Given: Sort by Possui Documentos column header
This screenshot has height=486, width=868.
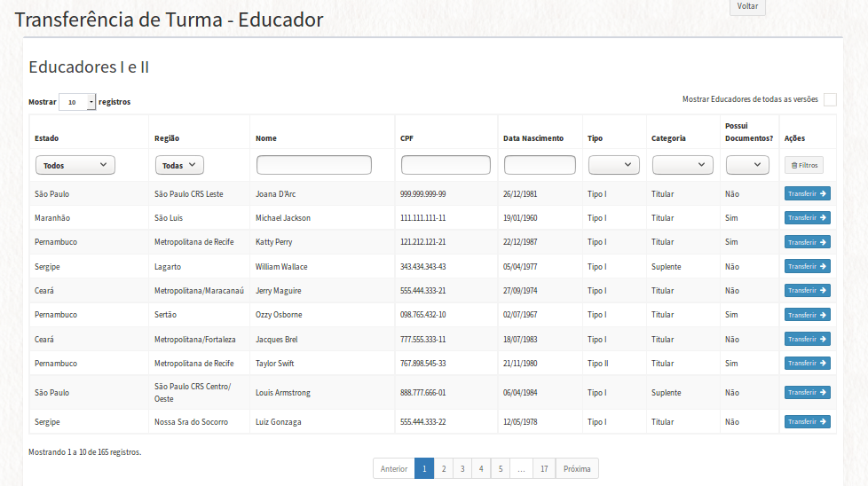Looking at the screenshot, I should [x=749, y=132].
